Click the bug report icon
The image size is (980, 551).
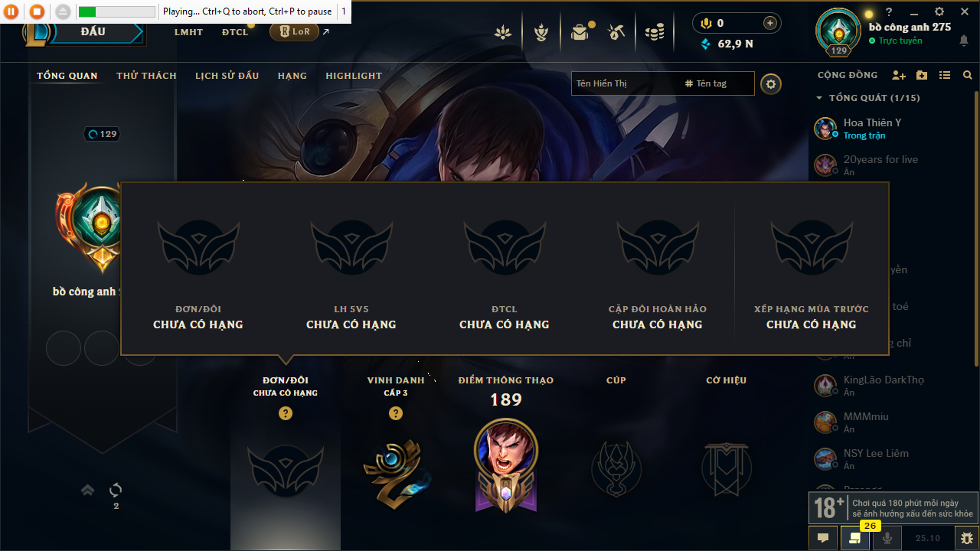(967, 538)
